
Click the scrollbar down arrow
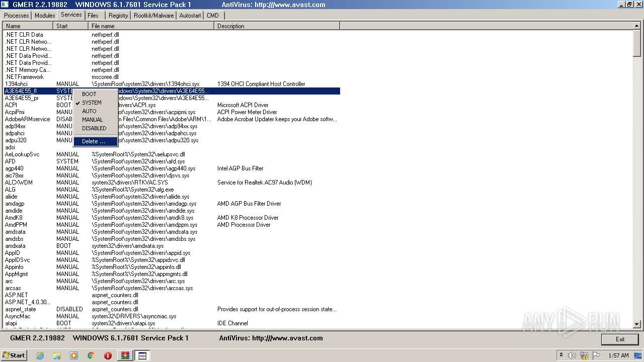(x=637, y=324)
